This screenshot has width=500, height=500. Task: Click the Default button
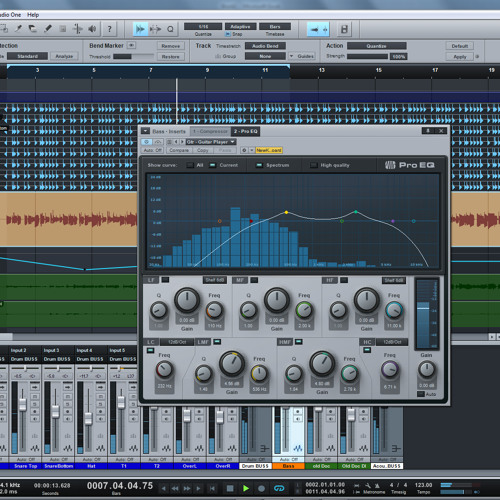coord(460,46)
